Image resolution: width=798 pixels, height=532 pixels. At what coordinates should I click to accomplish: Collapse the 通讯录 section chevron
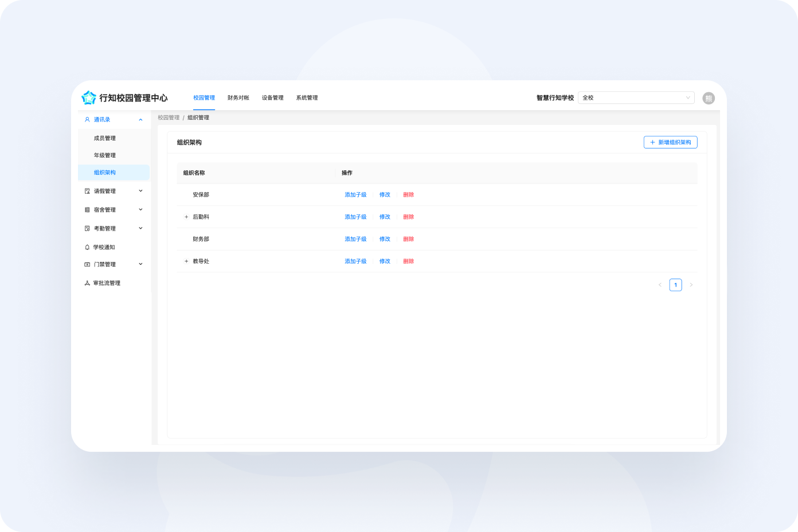[x=140, y=119]
